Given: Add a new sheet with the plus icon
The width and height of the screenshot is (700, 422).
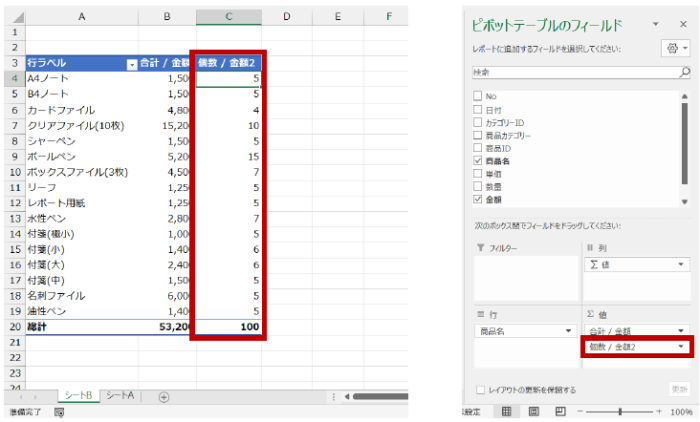Looking at the screenshot, I should (164, 396).
